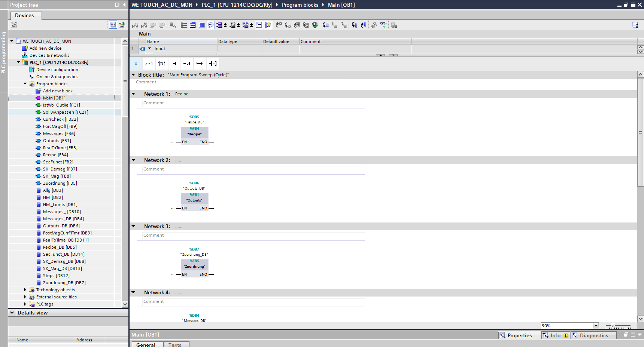
Task: Open Device configuration in the project tree
Action: (x=57, y=70)
